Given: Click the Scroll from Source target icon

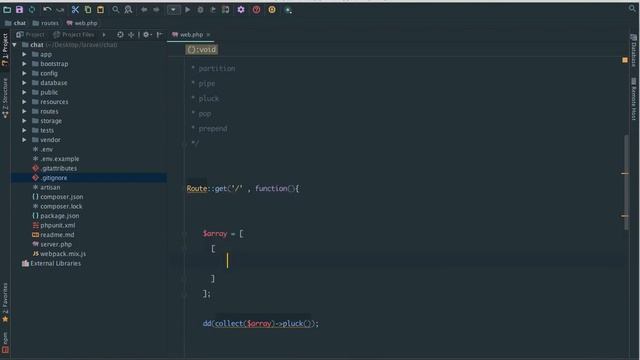Looking at the screenshot, I should pos(120,35).
